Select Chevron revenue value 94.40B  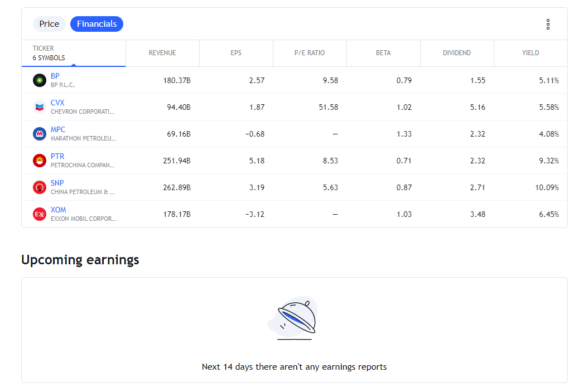coord(179,107)
